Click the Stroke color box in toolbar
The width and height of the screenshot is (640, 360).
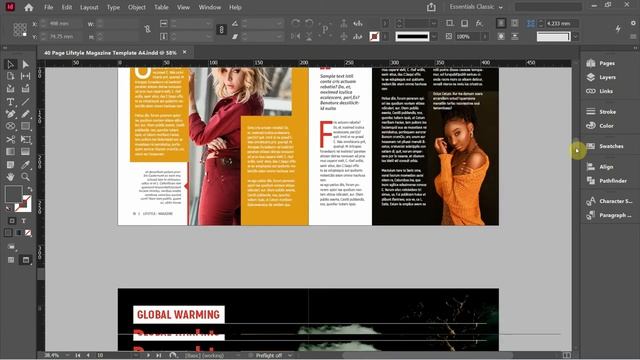coord(23,204)
